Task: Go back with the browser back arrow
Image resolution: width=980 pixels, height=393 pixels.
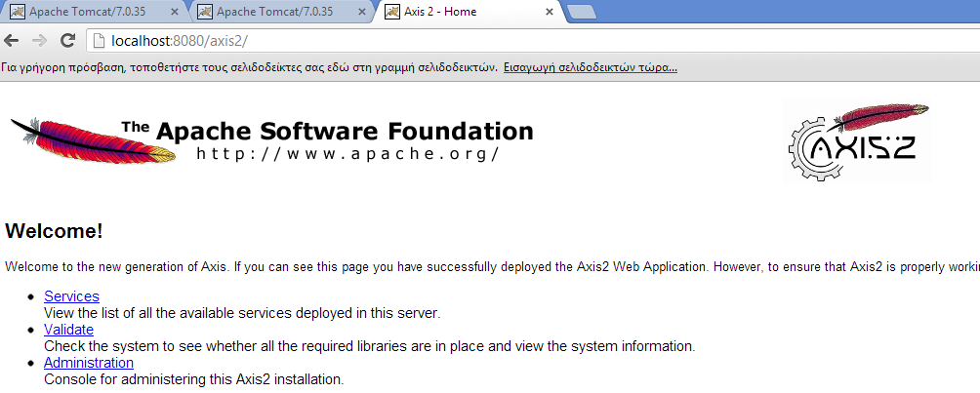Action: [x=12, y=41]
